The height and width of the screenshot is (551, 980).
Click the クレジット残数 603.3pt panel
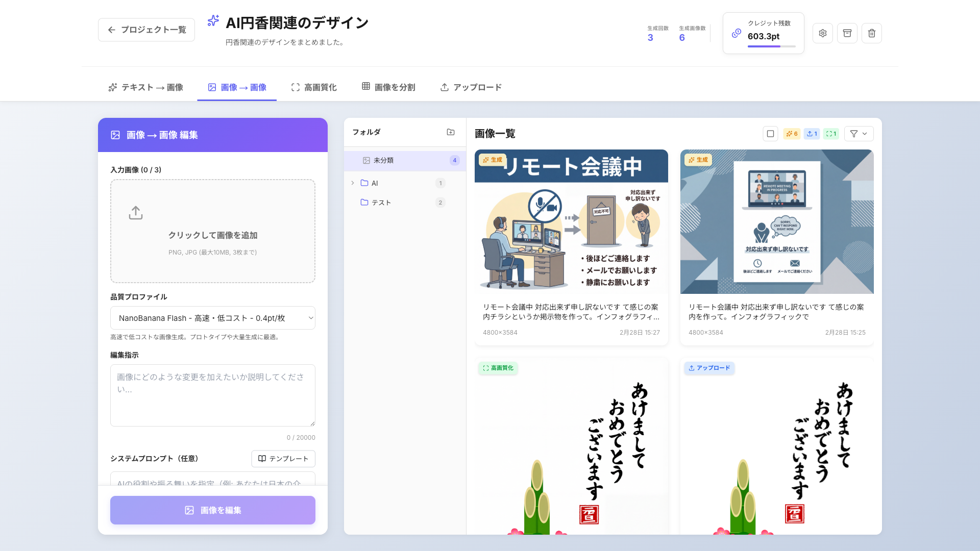point(764,33)
